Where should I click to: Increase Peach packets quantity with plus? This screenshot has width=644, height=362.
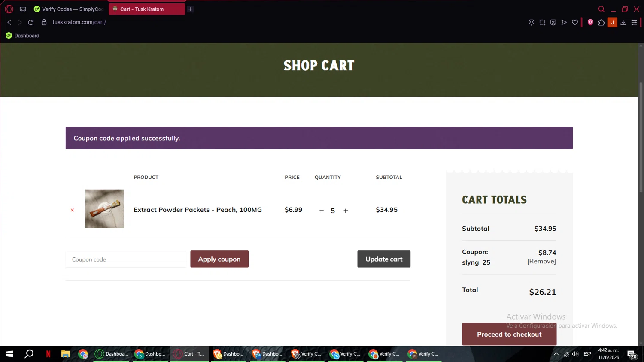pyautogui.click(x=346, y=211)
